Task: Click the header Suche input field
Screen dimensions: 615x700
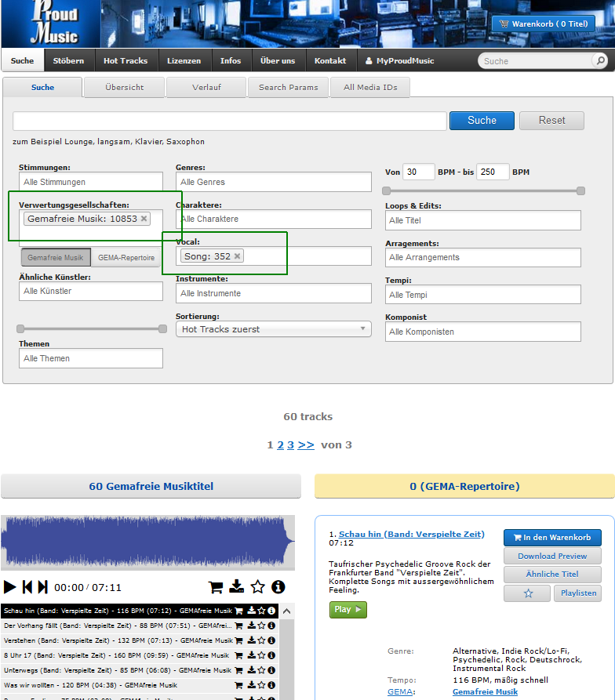Action: [535, 60]
